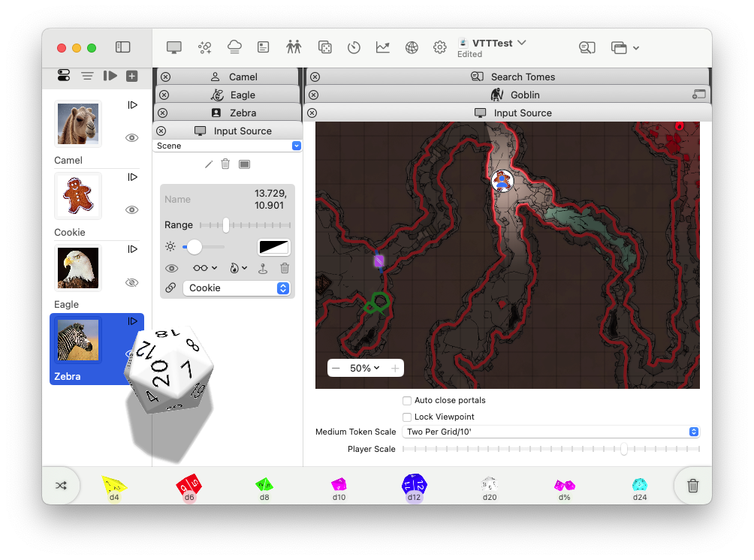This screenshot has height=560, width=754.
Task: Enable Auto close portals checkbox
Action: [407, 400]
